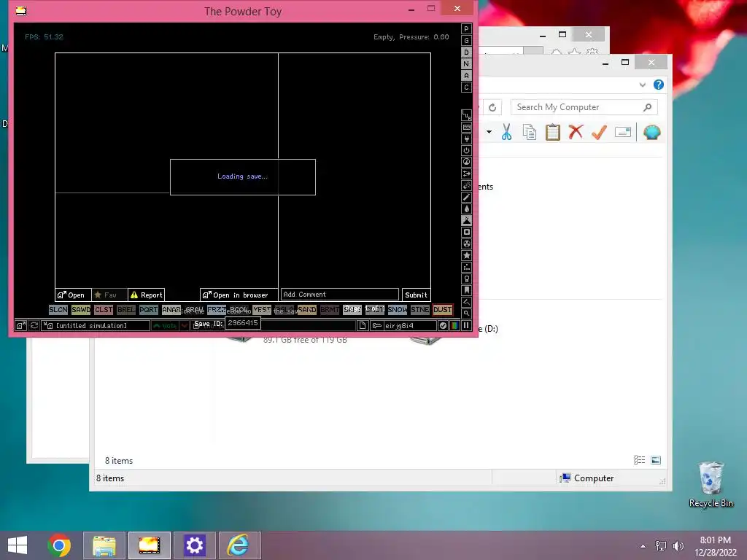Select the Solids category square icon
The image size is (747, 560).
[466, 232]
